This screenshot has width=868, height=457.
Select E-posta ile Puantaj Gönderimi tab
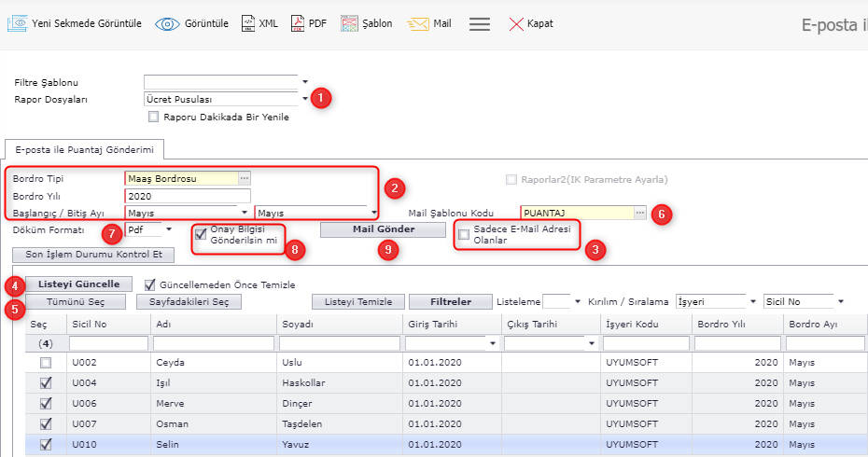point(85,149)
